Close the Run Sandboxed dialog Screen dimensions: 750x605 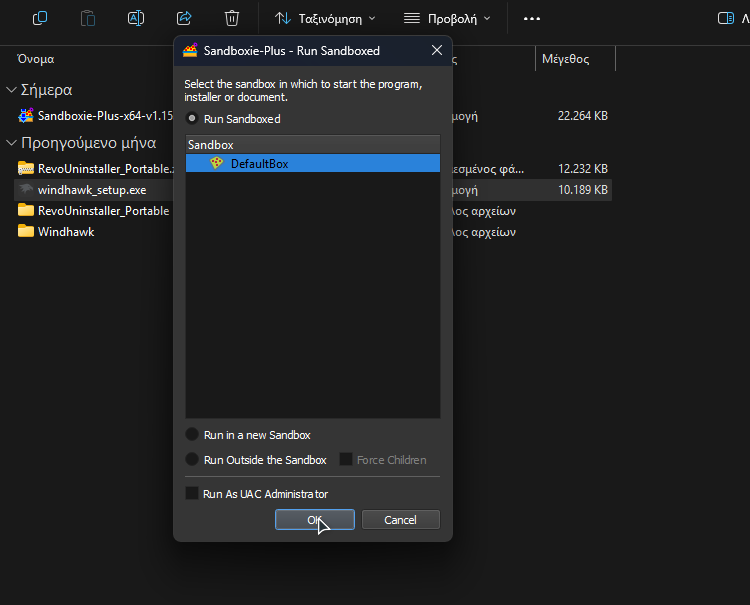click(x=437, y=50)
